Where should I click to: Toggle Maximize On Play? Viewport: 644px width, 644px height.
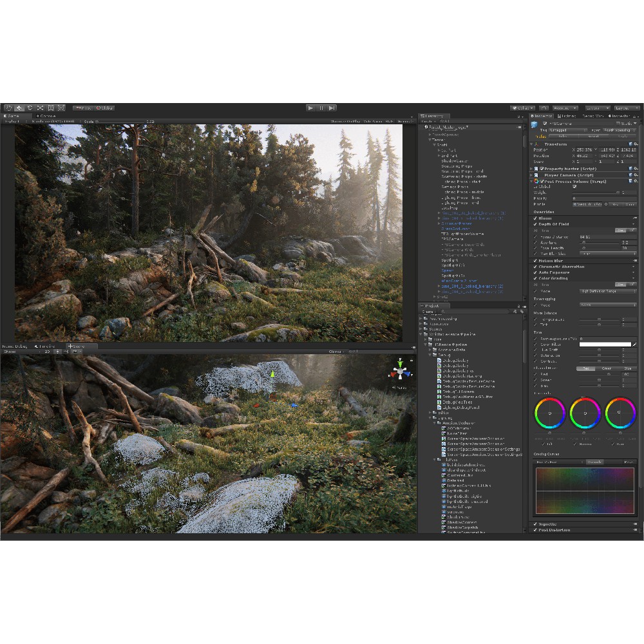point(345,121)
